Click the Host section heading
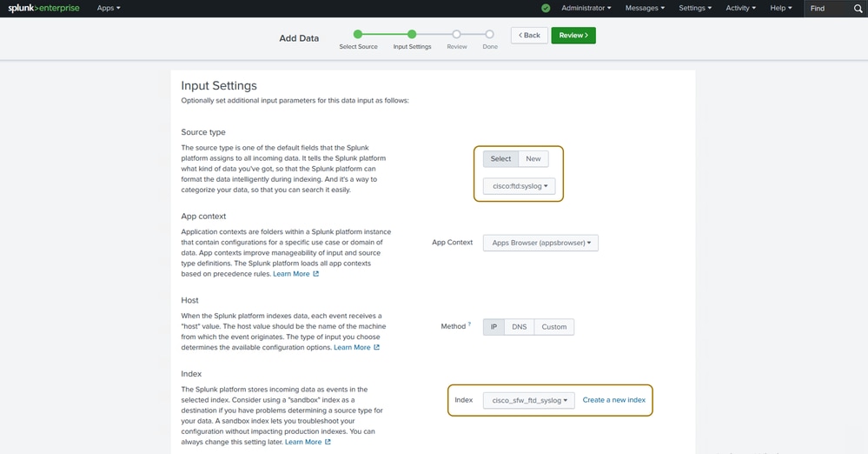 190,300
